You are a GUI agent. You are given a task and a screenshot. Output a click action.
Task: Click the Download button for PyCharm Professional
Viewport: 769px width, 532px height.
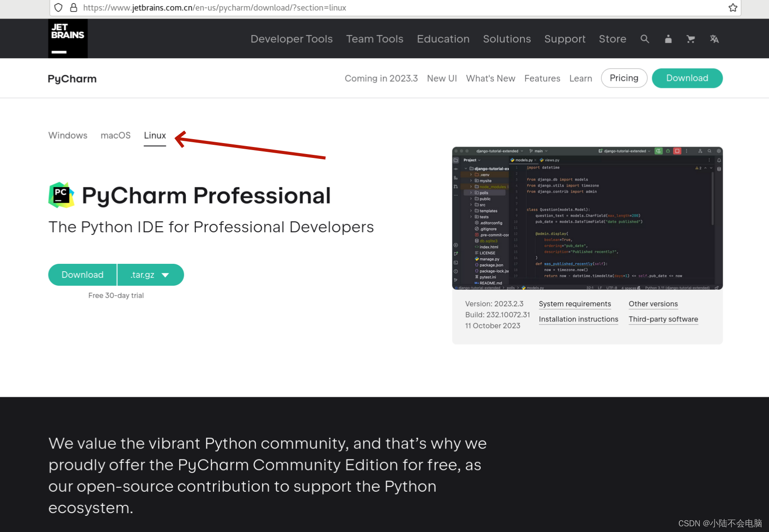pos(82,275)
